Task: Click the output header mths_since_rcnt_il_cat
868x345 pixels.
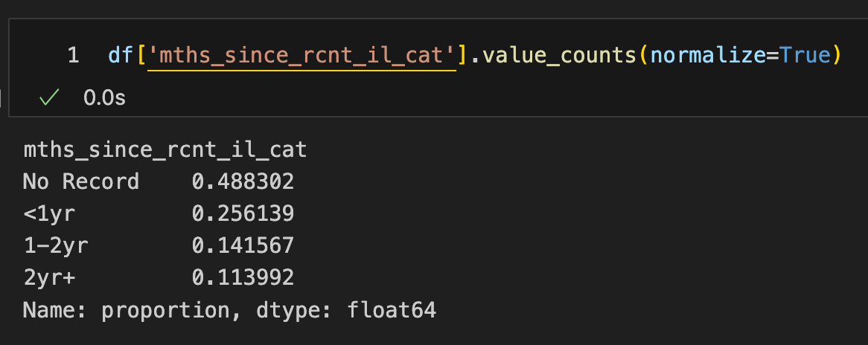Action: 165,150
